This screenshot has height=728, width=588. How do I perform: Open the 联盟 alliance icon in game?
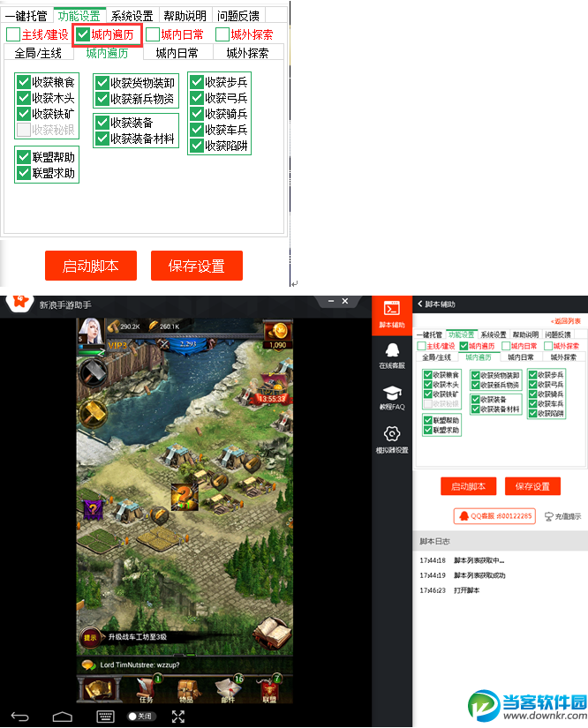269,689
